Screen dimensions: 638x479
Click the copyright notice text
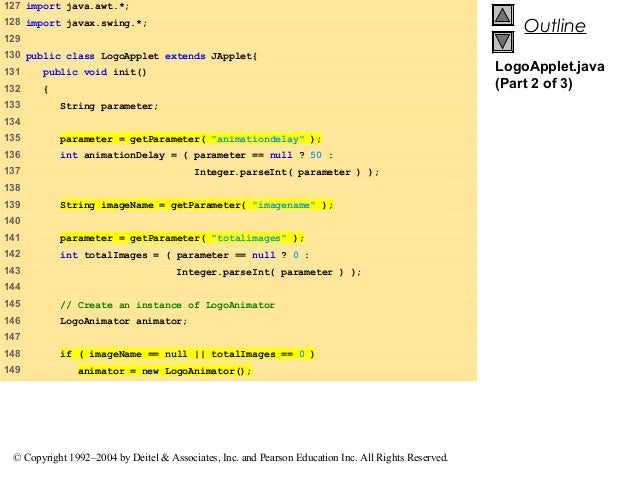(231, 458)
